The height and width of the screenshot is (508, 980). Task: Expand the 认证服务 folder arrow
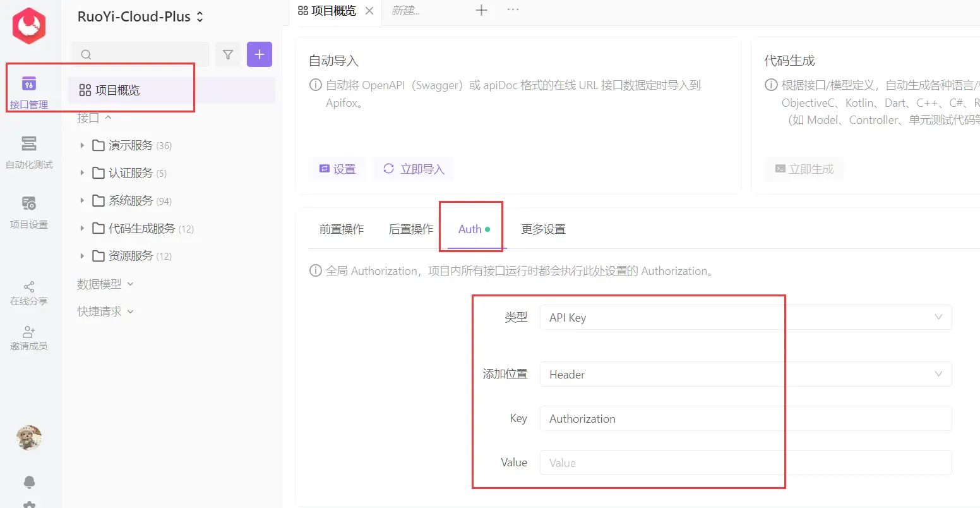pos(82,172)
